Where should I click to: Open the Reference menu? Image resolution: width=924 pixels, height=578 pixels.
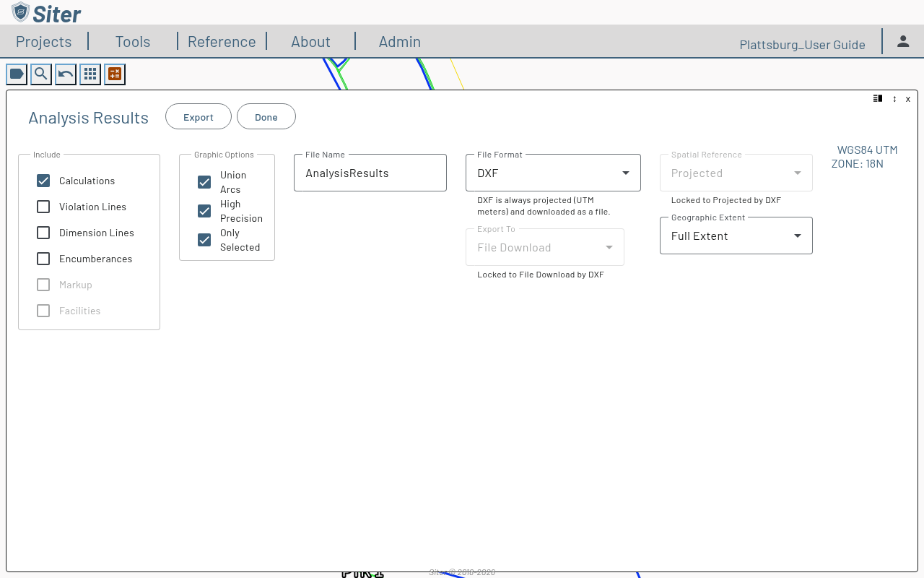222,41
